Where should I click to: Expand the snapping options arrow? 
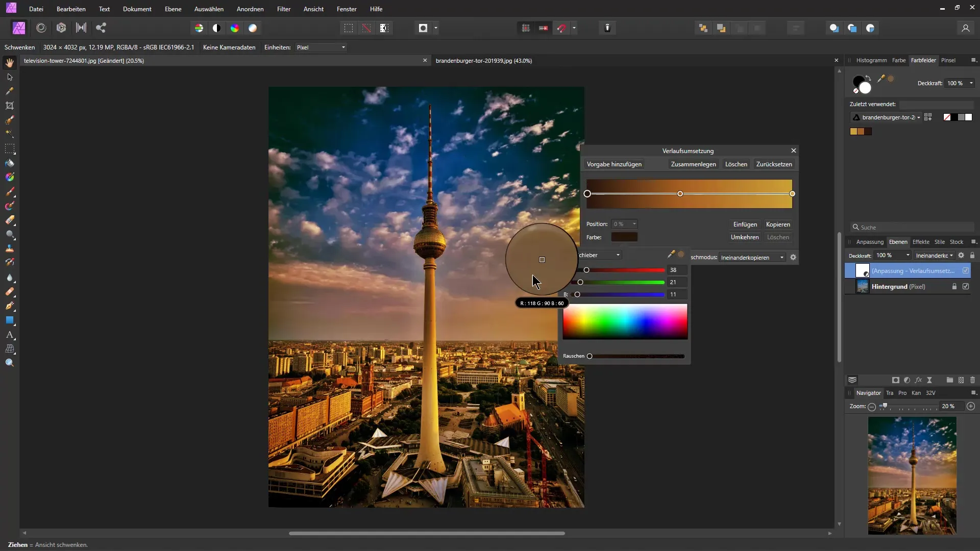574,28
